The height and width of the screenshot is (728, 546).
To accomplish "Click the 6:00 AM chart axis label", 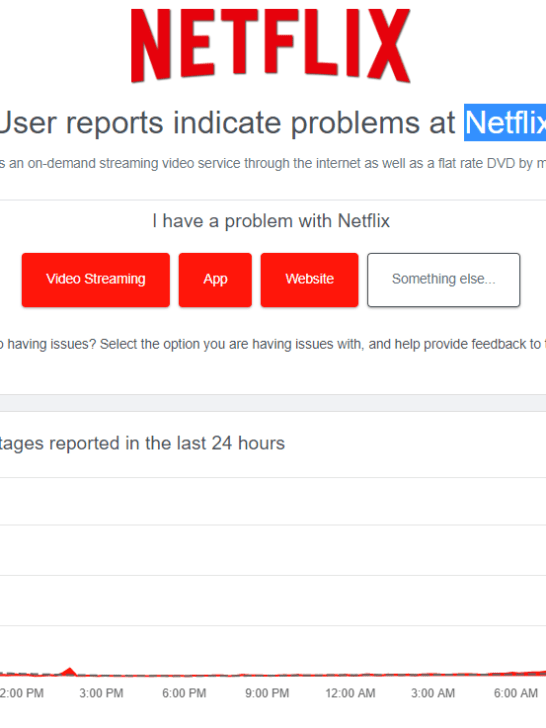I will pyautogui.click(x=515, y=693).
